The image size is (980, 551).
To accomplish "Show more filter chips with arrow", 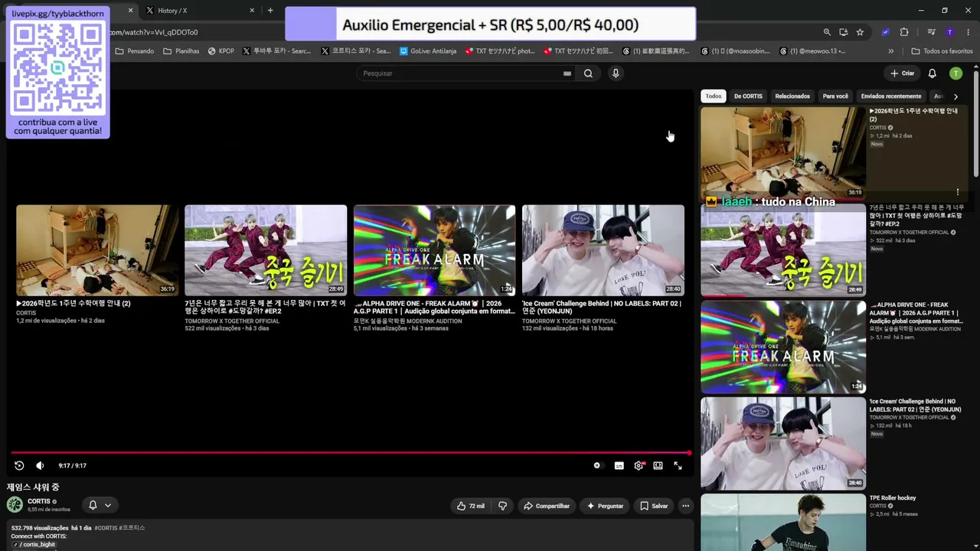I will [955, 96].
